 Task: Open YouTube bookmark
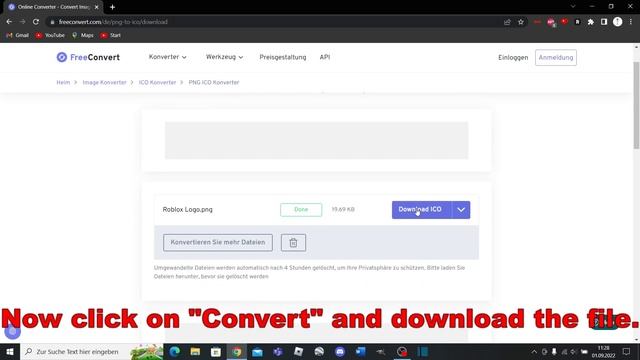(50, 36)
